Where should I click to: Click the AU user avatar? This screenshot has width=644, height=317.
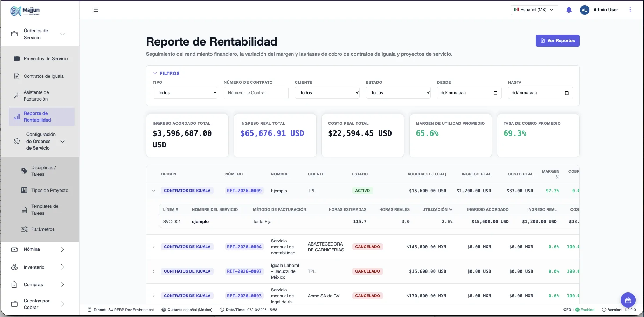point(584,10)
